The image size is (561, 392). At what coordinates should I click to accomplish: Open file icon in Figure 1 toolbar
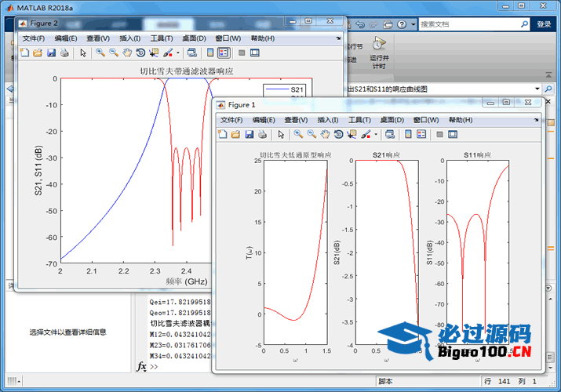(x=235, y=134)
